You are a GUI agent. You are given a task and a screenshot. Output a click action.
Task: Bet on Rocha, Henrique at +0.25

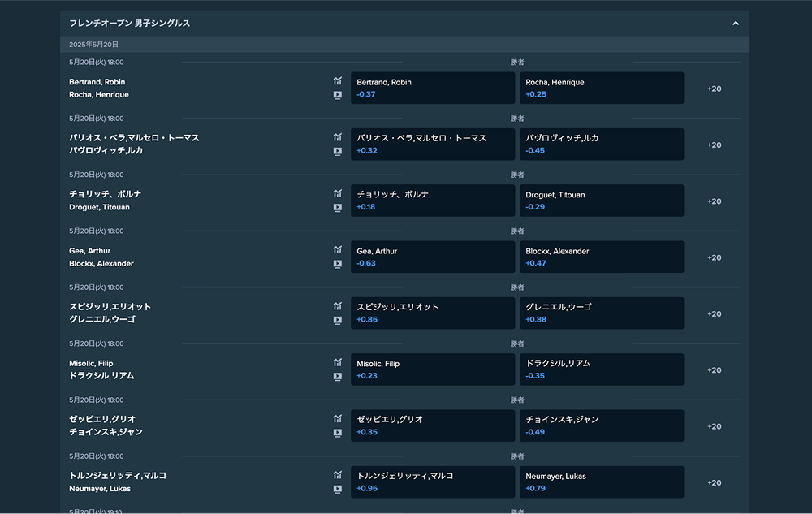(x=602, y=88)
